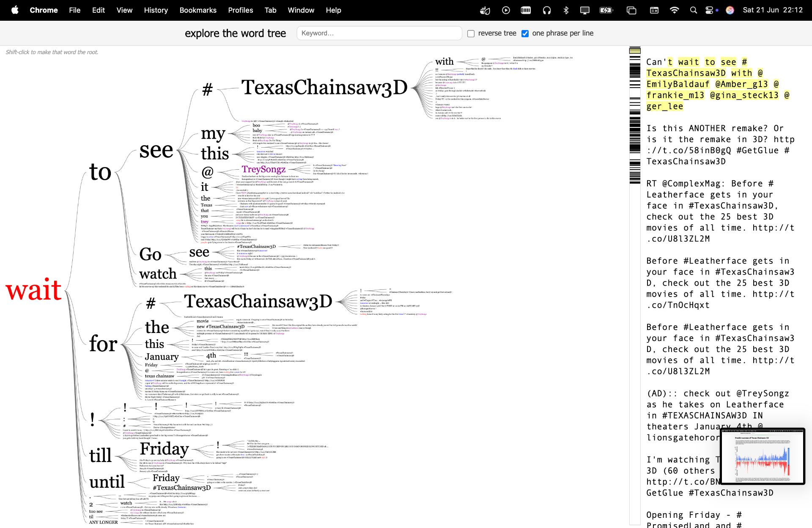Click the hand-wave menu bar icon
The height and width of the screenshot is (528, 812).
485,10
